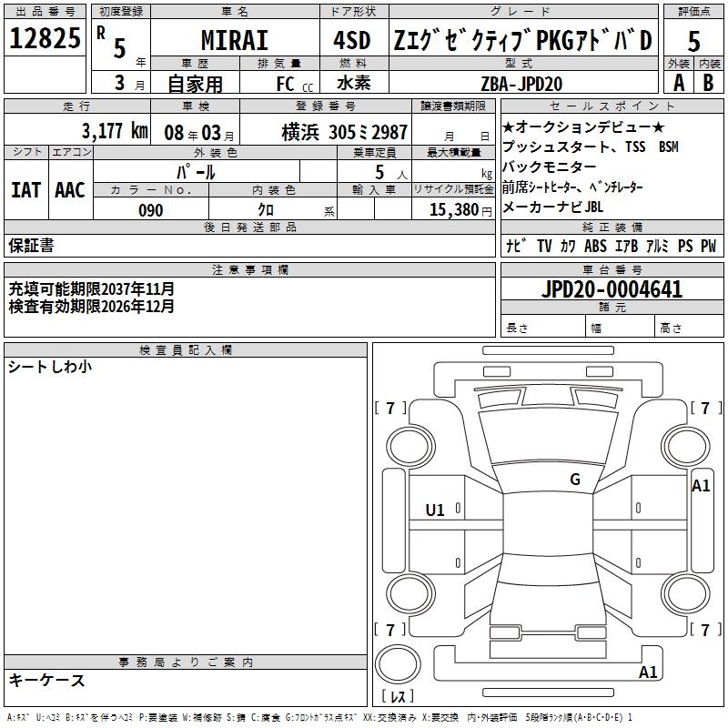Select the model code ZBA-JPD20
728x728 pixels.
tap(521, 82)
